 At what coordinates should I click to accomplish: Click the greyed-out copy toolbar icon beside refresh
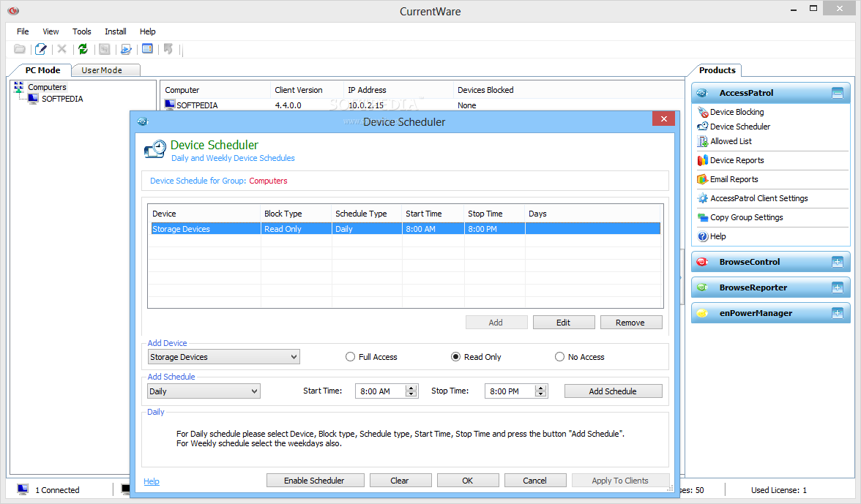104,49
